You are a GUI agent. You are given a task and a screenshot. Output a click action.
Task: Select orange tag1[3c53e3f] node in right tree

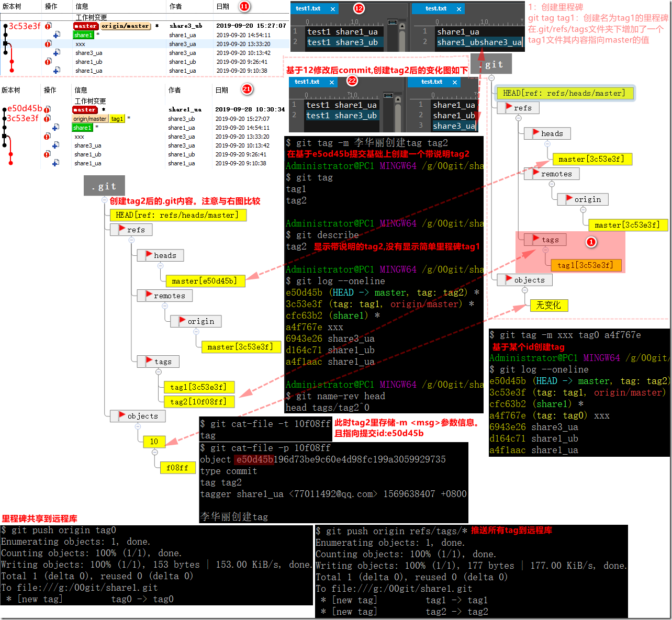point(585,265)
